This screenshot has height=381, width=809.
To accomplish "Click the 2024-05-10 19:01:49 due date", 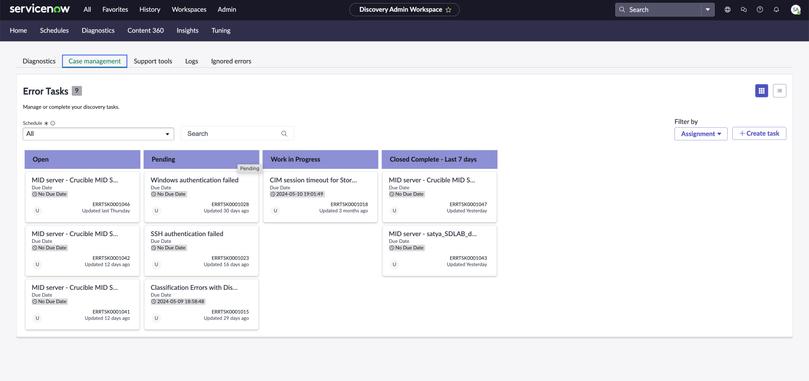I will 297,194.
